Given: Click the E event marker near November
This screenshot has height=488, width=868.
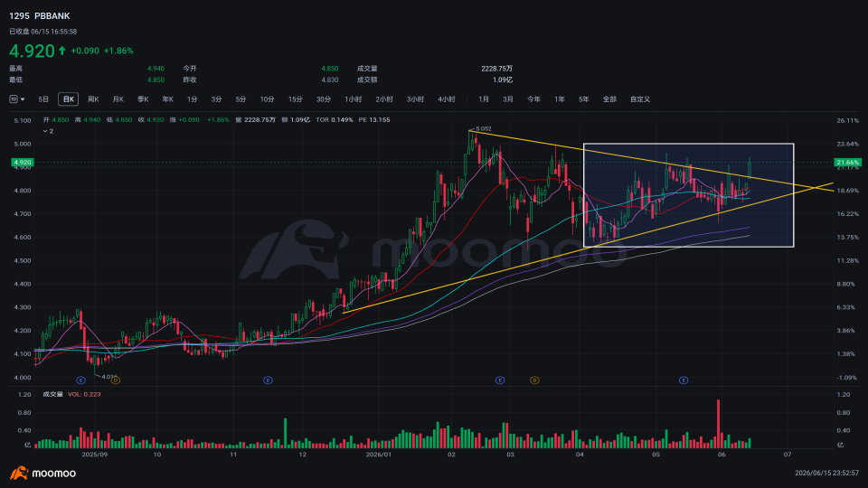Looking at the screenshot, I should [x=268, y=380].
